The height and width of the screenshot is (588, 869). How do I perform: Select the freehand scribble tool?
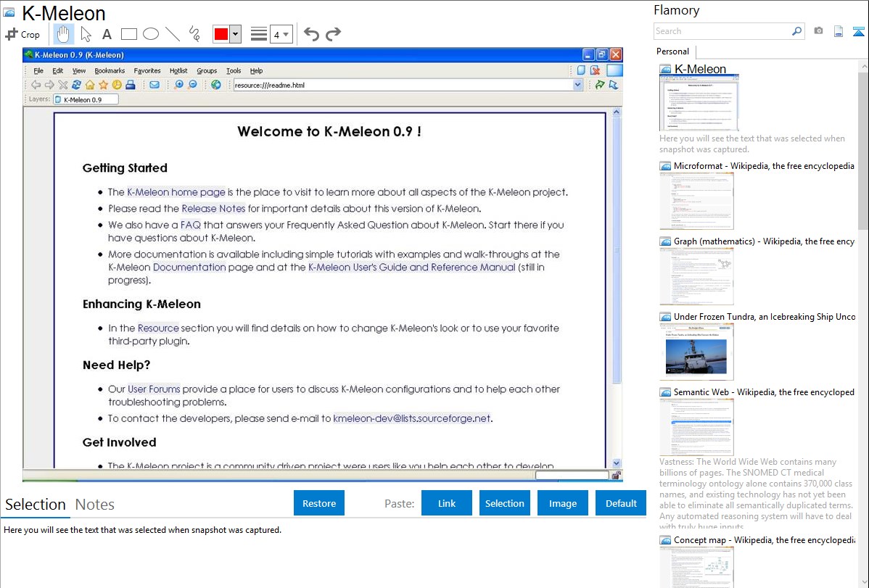click(194, 34)
